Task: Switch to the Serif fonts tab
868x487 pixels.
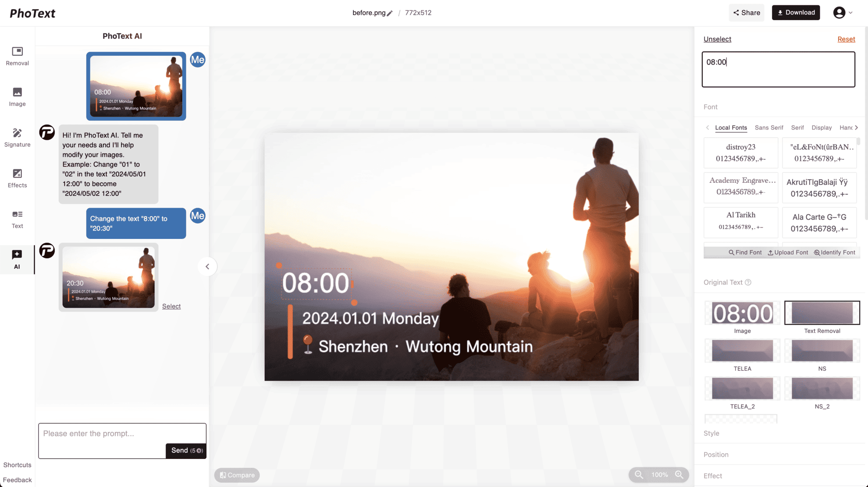Action: [x=797, y=128]
